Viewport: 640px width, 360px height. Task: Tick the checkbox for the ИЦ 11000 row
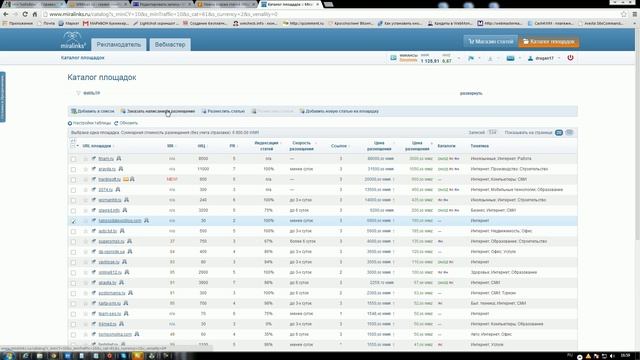pyautogui.click(x=73, y=169)
